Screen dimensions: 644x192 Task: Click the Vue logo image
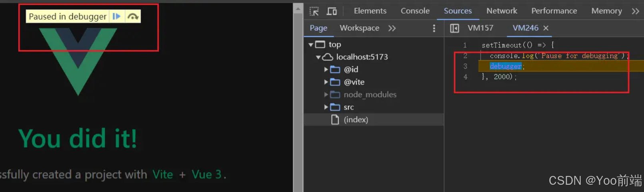[x=78, y=61]
